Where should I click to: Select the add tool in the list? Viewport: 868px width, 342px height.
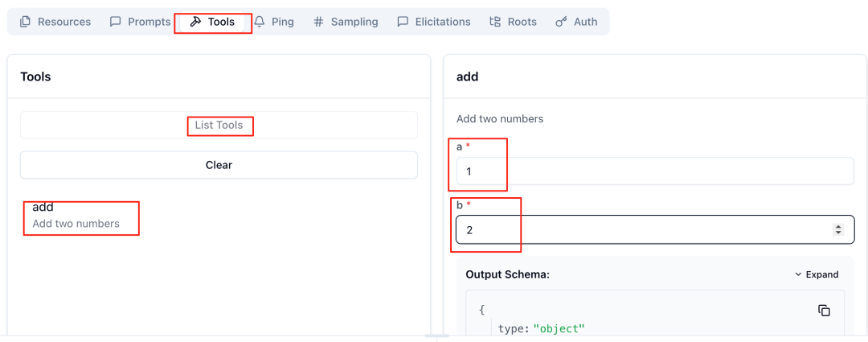coord(76,215)
